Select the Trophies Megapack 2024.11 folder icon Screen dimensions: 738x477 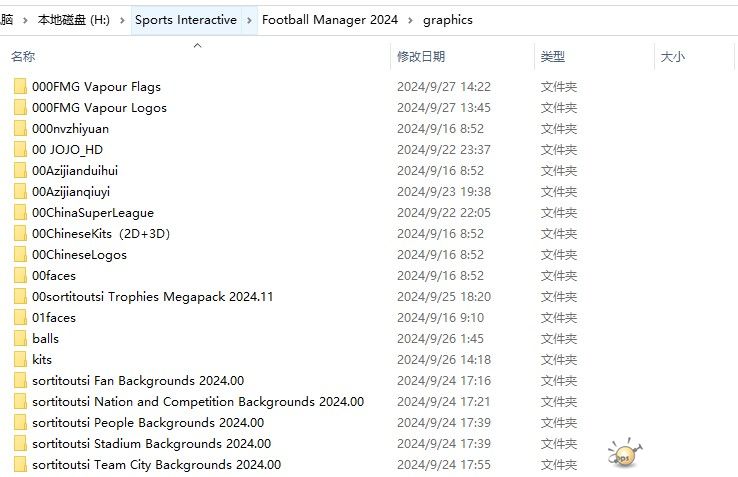point(20,297)
